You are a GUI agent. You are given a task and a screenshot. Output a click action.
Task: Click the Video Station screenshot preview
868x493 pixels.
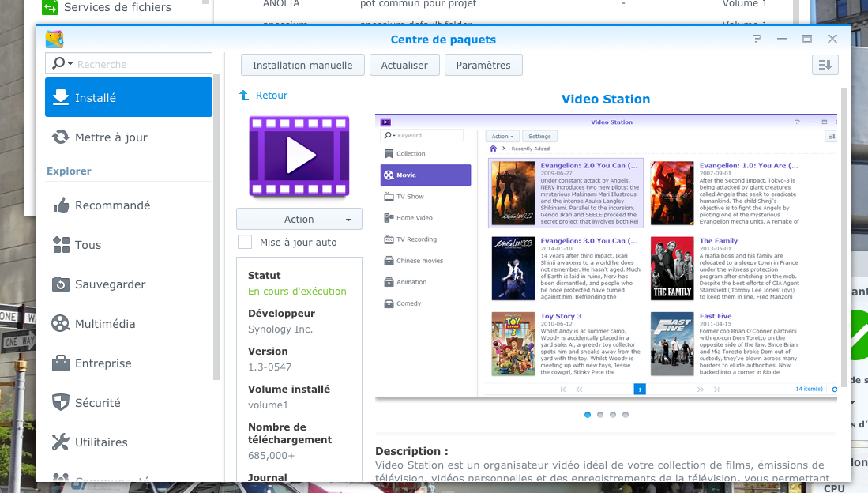[x=606, y=256]
